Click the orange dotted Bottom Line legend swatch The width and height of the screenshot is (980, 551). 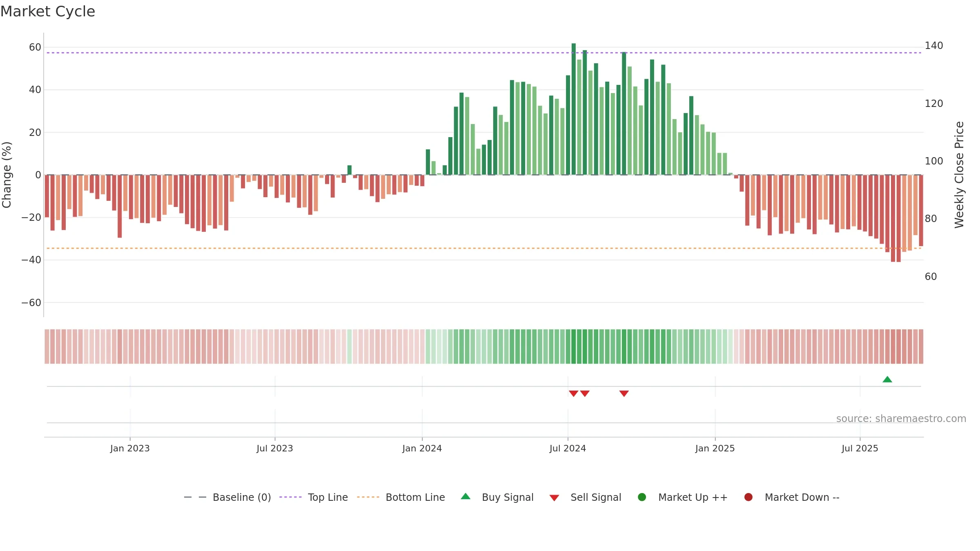click(368, 497)
